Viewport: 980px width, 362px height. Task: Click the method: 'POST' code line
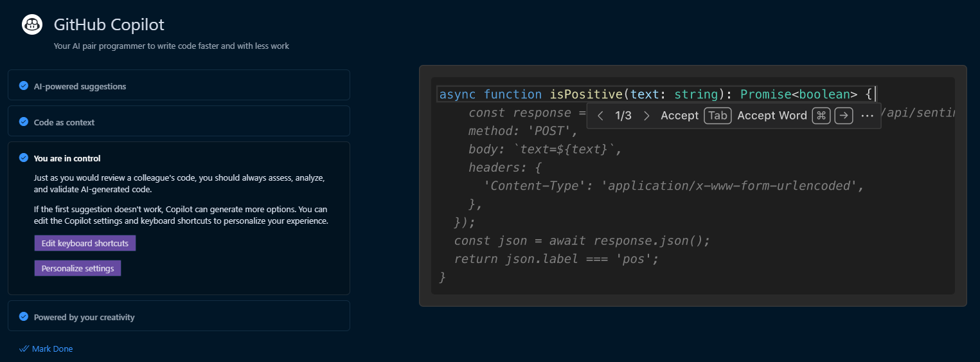tap(523, 131)
